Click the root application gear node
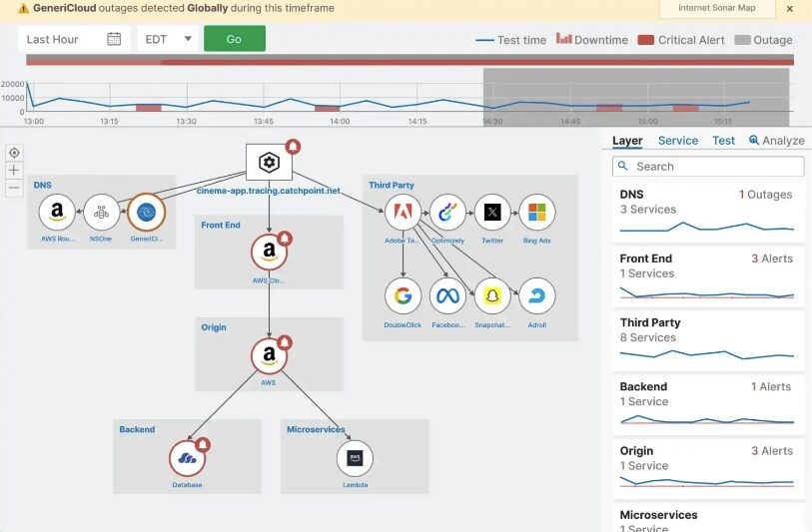Viewport: 812px width, 532px height. (x=269, y=162)
